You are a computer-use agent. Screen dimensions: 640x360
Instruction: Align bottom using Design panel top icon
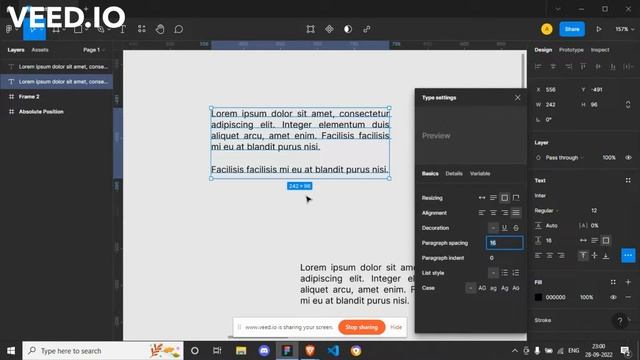tap(613, 67)
